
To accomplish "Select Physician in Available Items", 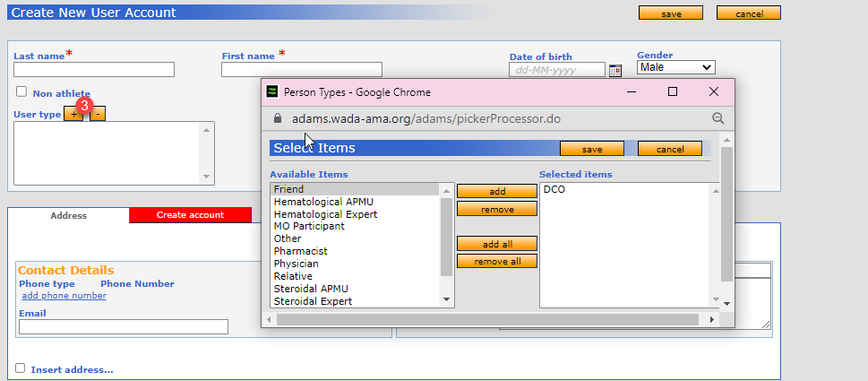I will click(356, 264).
